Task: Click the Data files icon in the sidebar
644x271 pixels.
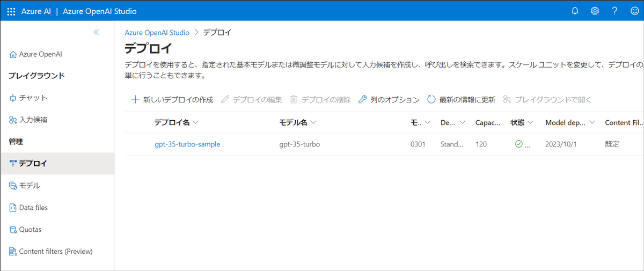Action: [x=13, y=207]
